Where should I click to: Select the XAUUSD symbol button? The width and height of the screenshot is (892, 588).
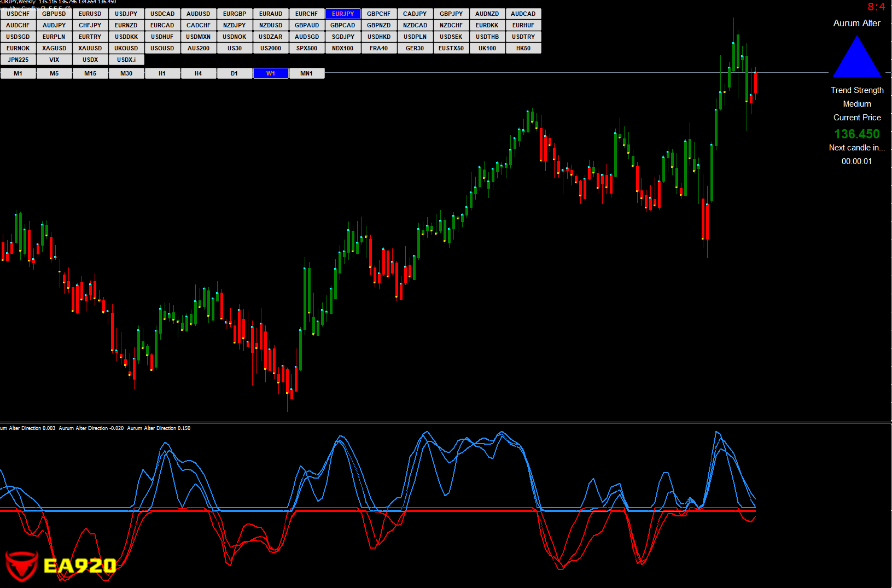click(90, 48)
